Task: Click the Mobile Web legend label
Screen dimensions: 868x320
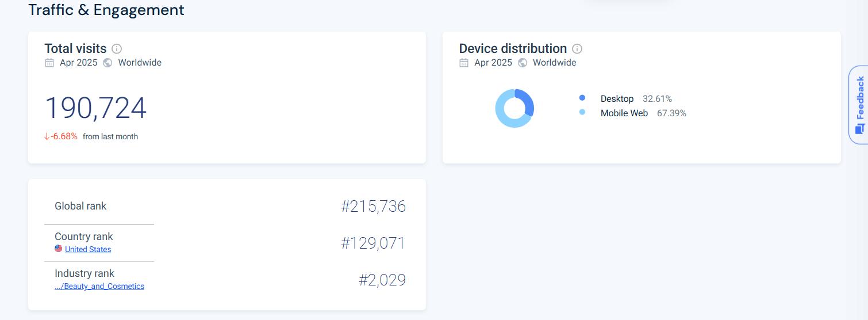Action: pos(624,113)
